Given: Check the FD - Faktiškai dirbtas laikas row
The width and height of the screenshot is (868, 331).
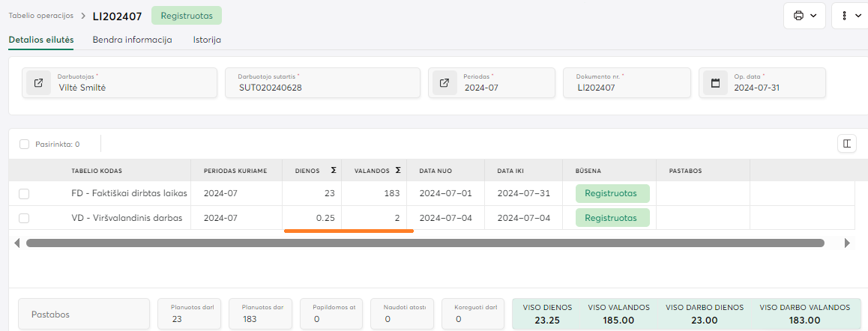Looking at the screenshot, I should [24, 194].
